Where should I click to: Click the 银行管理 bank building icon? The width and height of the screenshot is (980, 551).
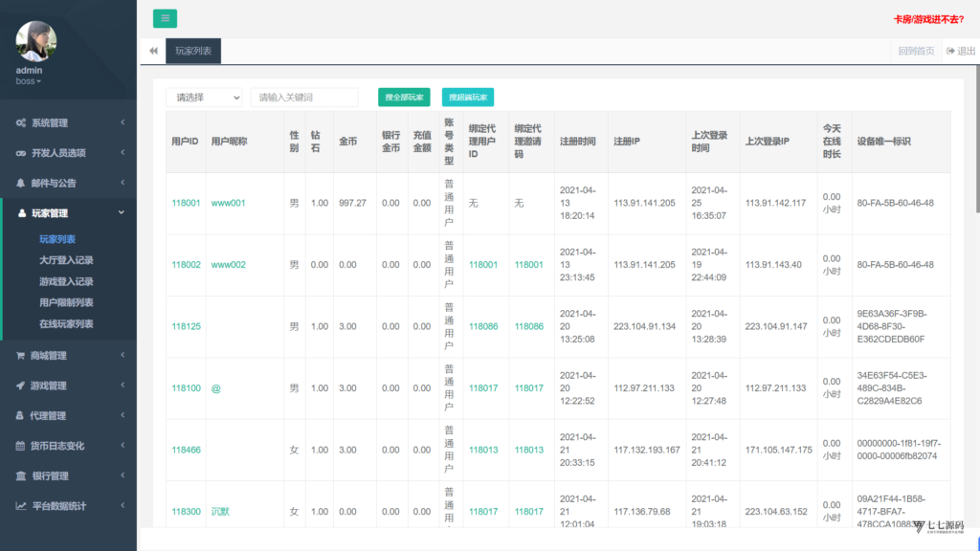tap(21, 476)
